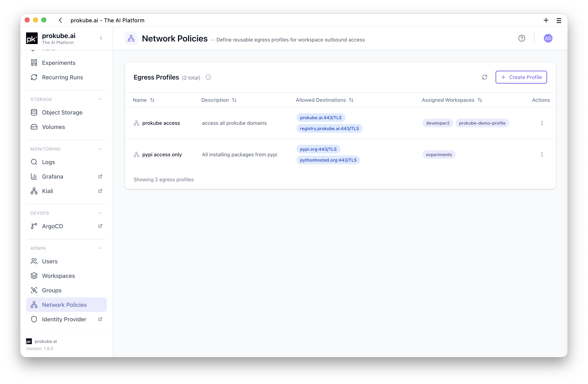This screenshot has width=588, height=384.
Task: Open Recurring Runs in the sidebar
Action: click(x=66, y=77)
